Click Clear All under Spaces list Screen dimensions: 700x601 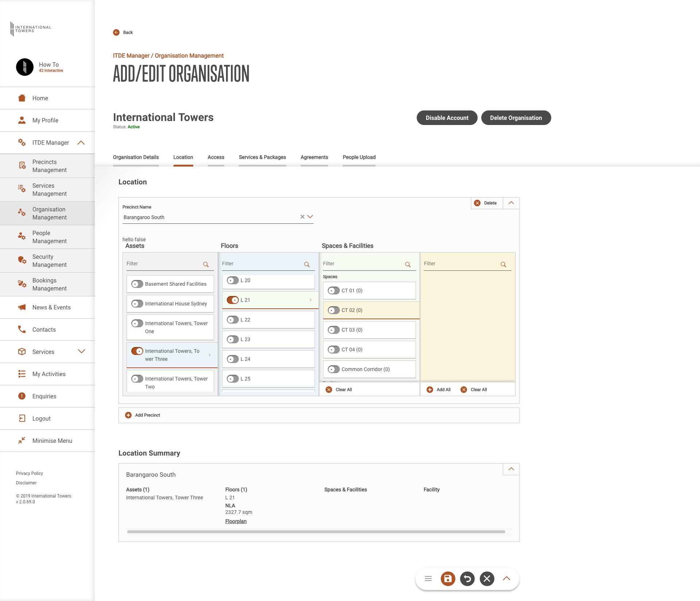click(x=339, y=390)
